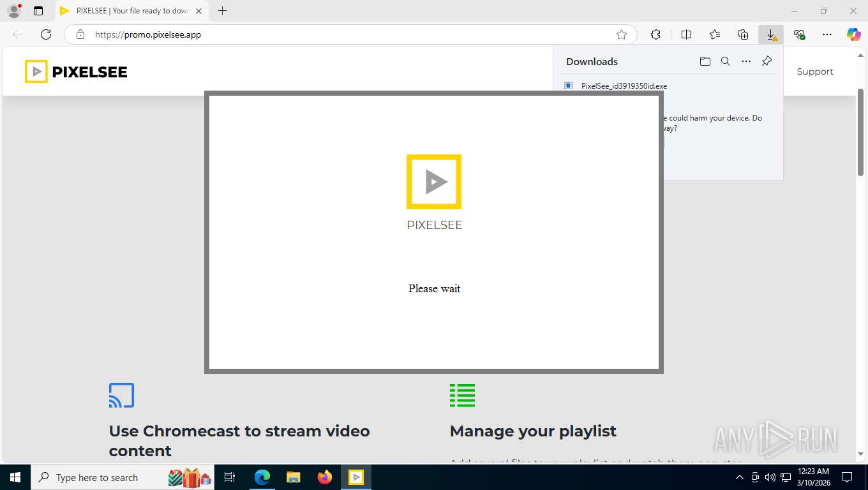Click the address bar URL
868x490 pixels.
(148, 34)
